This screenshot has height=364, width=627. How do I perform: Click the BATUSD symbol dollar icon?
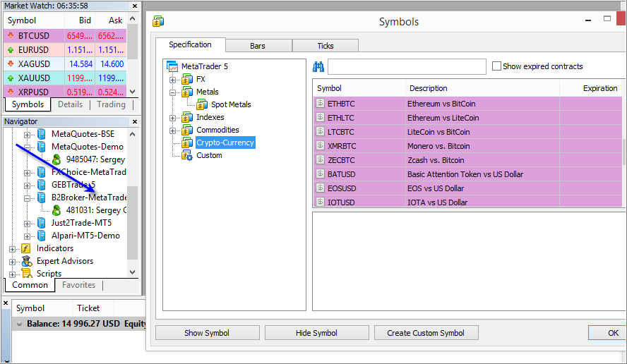(320, 174)
